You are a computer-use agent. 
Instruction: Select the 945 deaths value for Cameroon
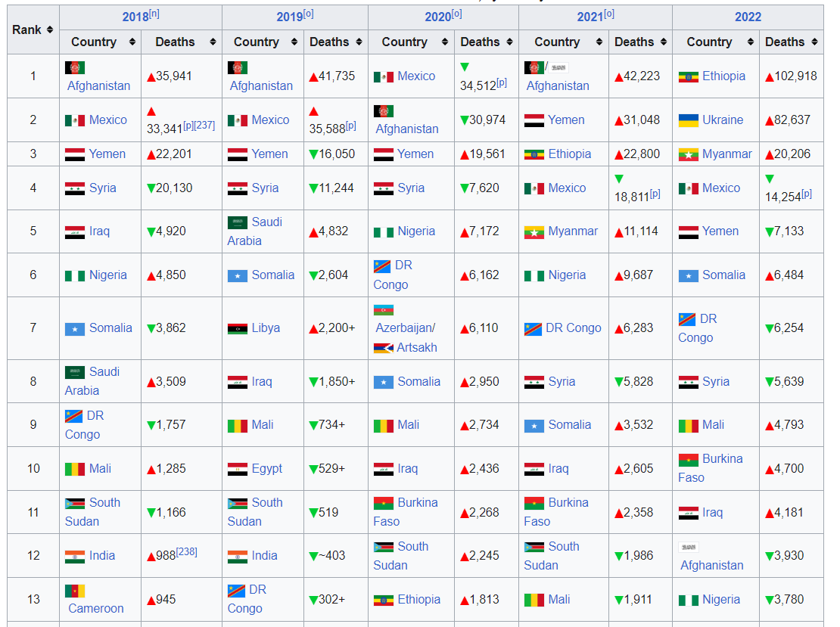(161, 600)
